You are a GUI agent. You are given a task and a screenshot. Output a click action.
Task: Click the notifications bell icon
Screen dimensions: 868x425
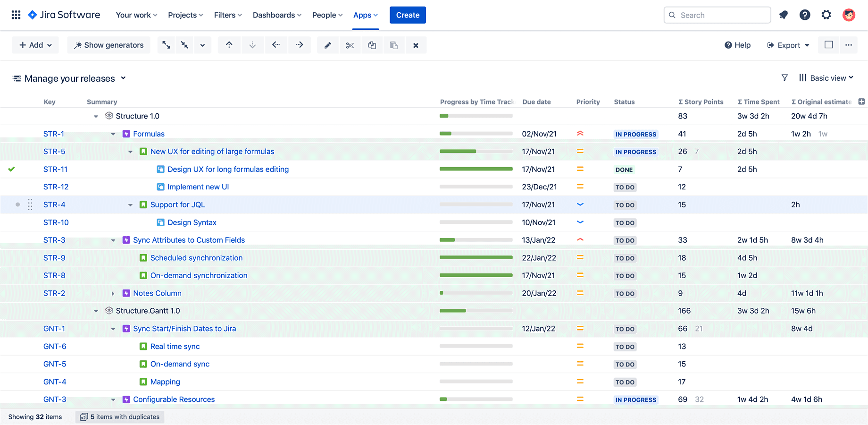(x=784, y=15)
